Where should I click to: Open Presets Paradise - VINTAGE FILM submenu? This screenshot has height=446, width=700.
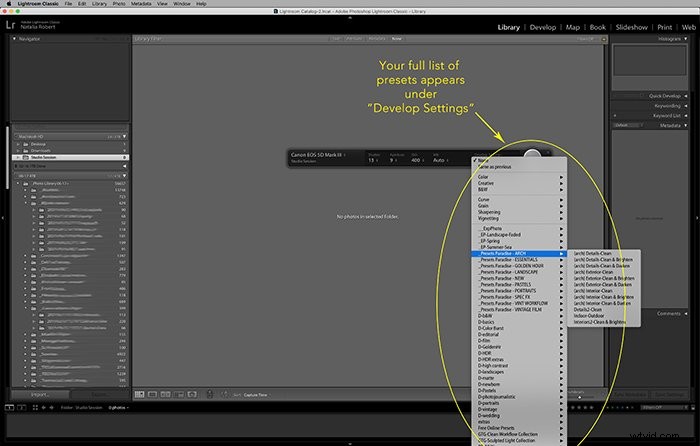tap(519, 309)
